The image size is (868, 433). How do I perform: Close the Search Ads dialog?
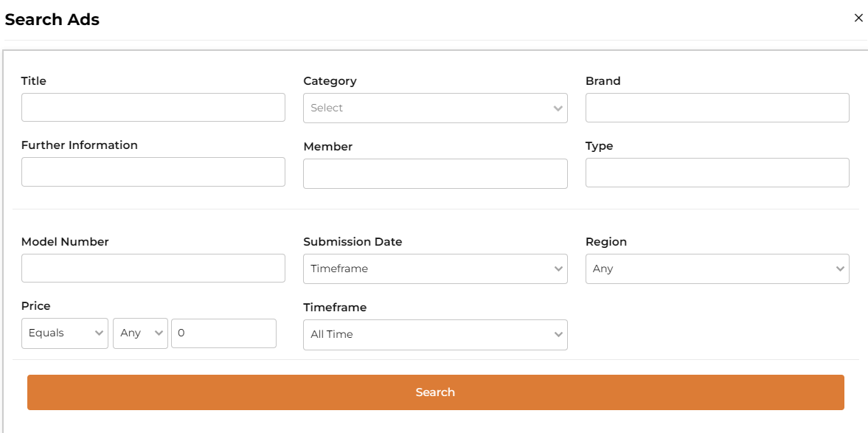pos(858,18)
